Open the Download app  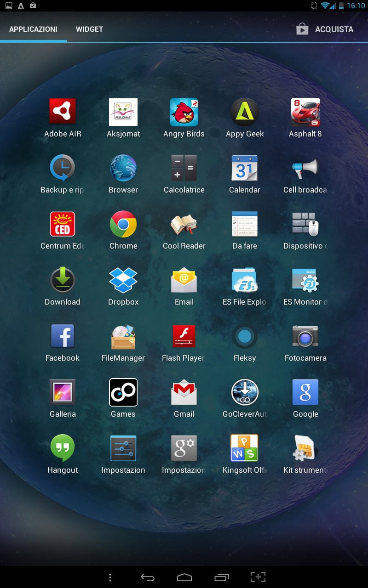(63, 287)
